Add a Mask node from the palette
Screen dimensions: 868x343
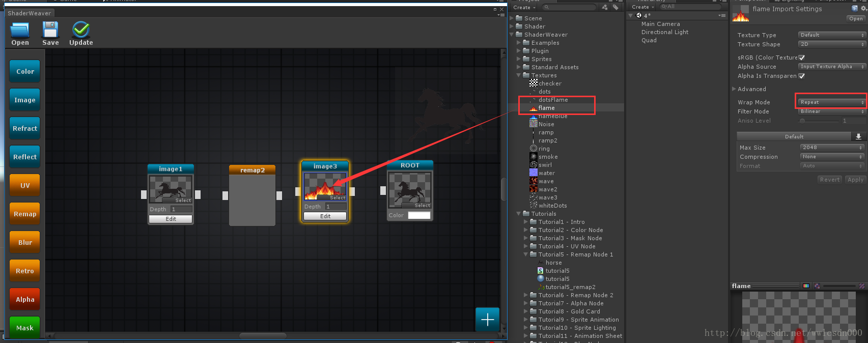[25, 328]
